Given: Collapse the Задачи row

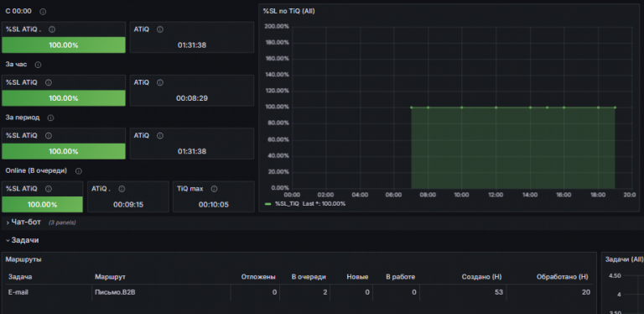Looking at the screenshot, I should coord(22,240).
